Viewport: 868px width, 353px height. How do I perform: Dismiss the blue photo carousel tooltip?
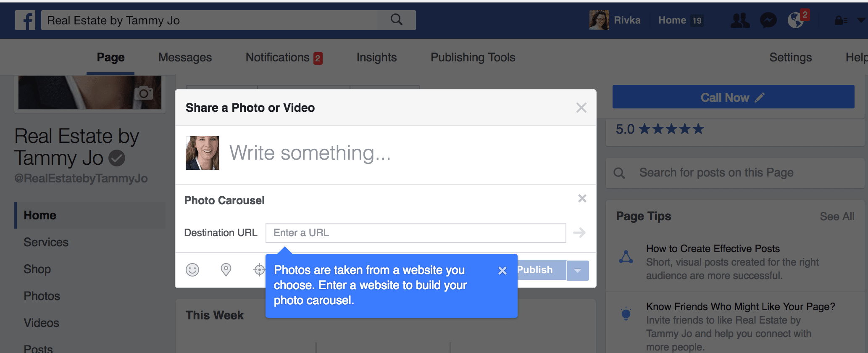click(x=502, y=271)
